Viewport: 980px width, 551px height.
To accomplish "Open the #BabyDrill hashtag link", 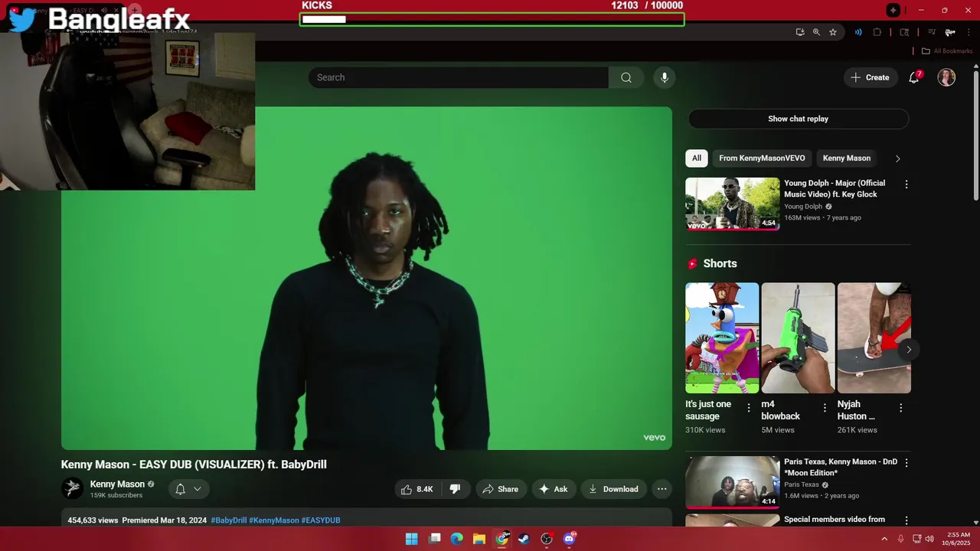I will click(229, 520).
